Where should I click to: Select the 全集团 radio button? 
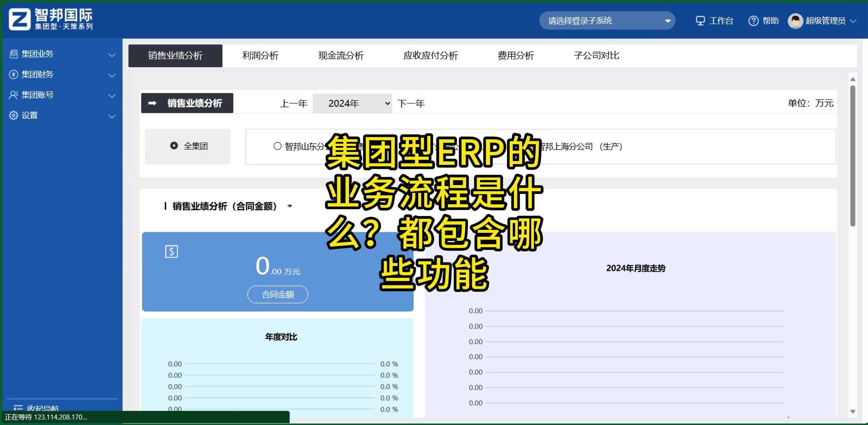tap(174, 146)
